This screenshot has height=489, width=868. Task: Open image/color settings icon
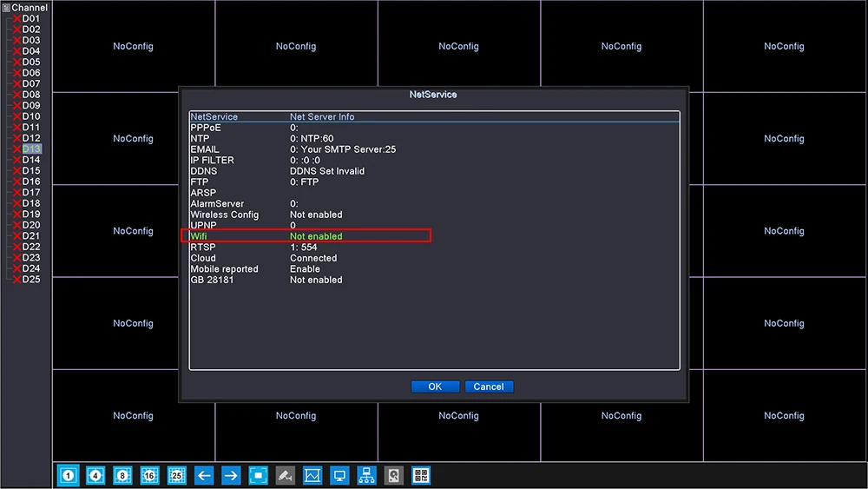point(312,475)
